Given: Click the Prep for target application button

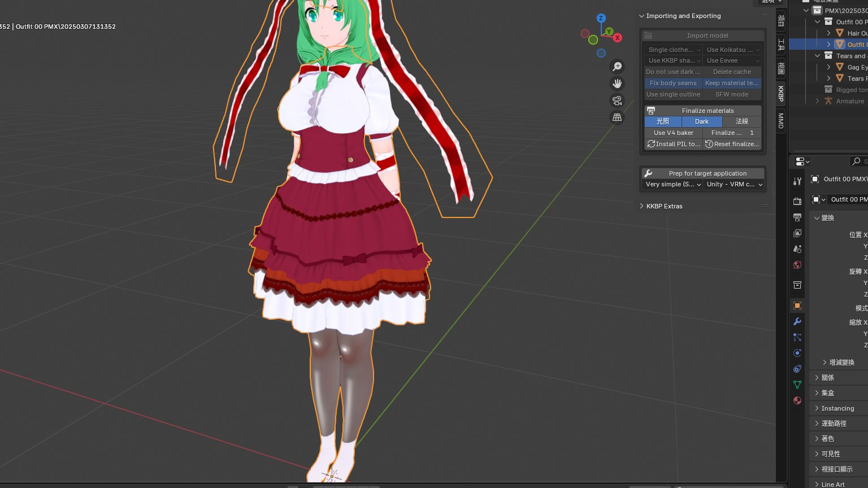Looking at the screenshot, I should (708, 173).
